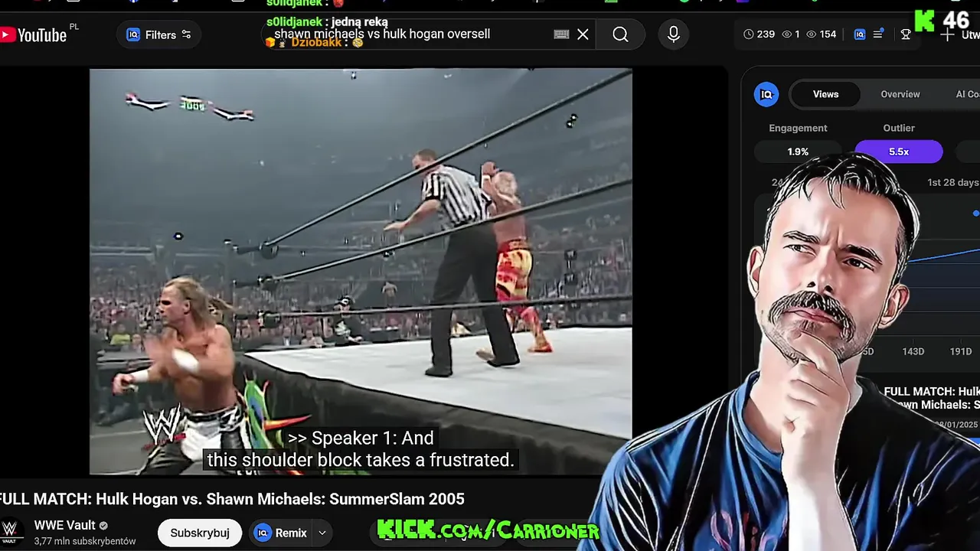Switch to the Views tab
This screenshot has height=551, width=980.
pos(825,94)
